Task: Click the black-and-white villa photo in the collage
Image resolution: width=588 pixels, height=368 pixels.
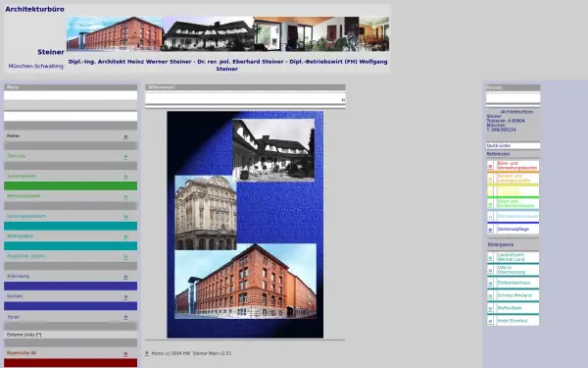Action: click(x=273, y=150)
